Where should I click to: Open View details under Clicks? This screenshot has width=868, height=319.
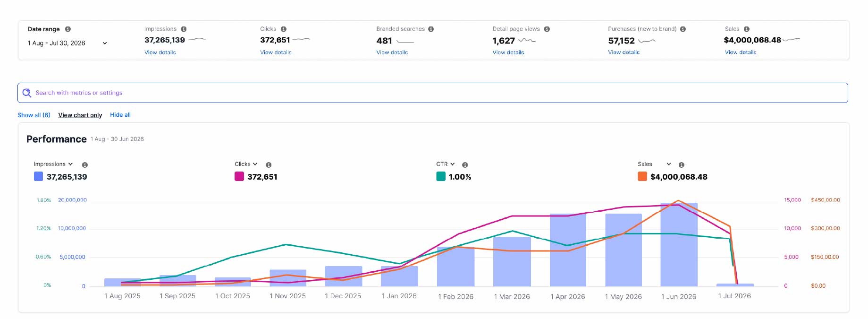tap(276, 52)
